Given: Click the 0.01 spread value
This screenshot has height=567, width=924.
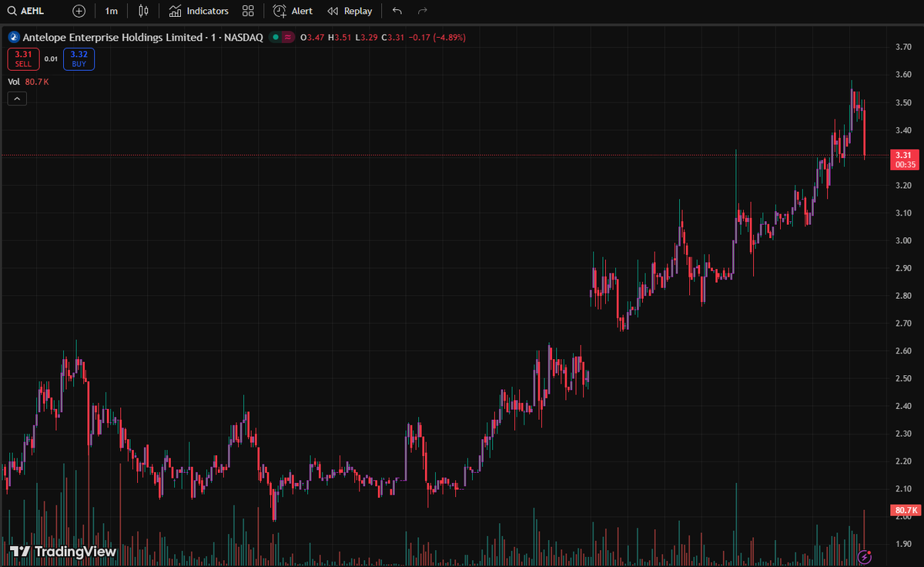Looking at the screenshot, I should [51, 59].
